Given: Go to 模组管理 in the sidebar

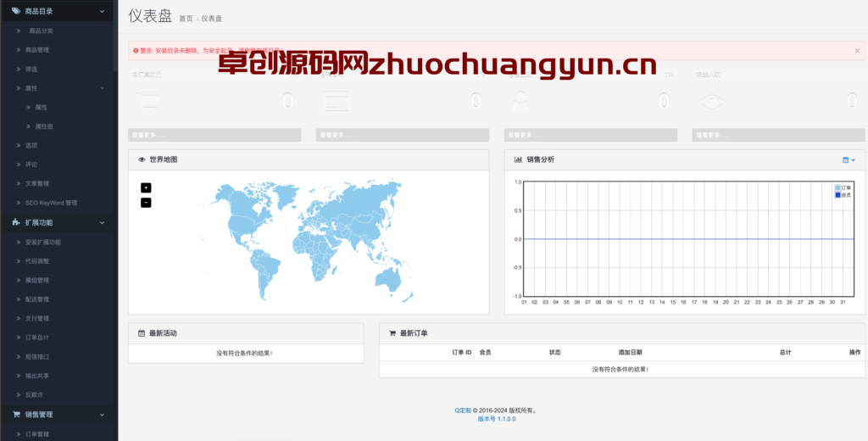Looking at the screenshot, I should click(x=37, y=281).
